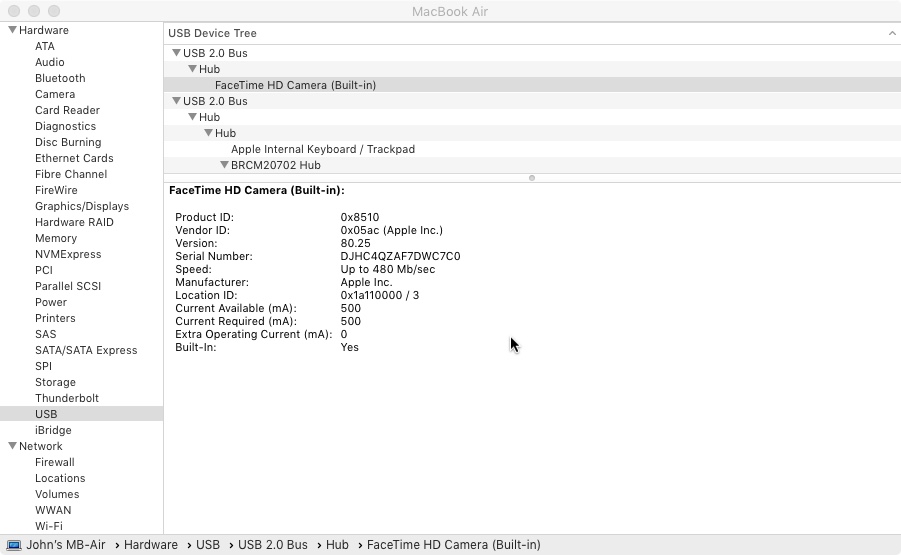Select the highlighted USB sidebar entry
Screen dimensions: 901x555
82,414
